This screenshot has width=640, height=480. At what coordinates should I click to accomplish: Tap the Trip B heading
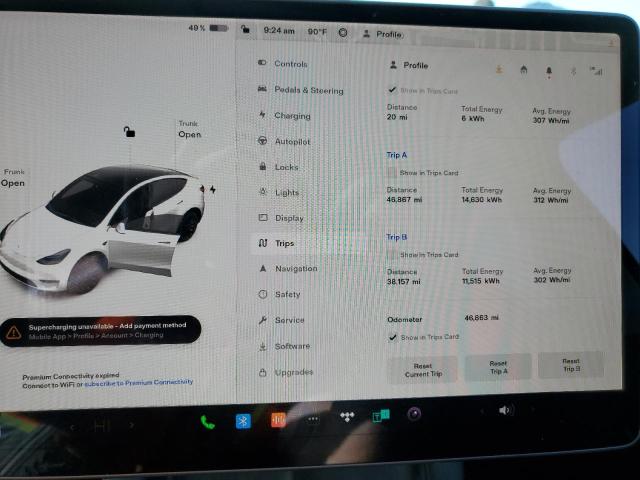(397, 237)
